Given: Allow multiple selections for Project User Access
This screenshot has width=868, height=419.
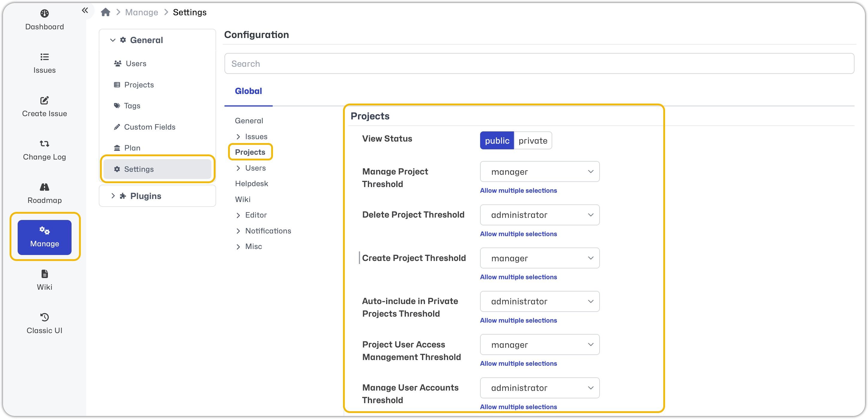Looking at the screenshot, I should coord(518,364).
